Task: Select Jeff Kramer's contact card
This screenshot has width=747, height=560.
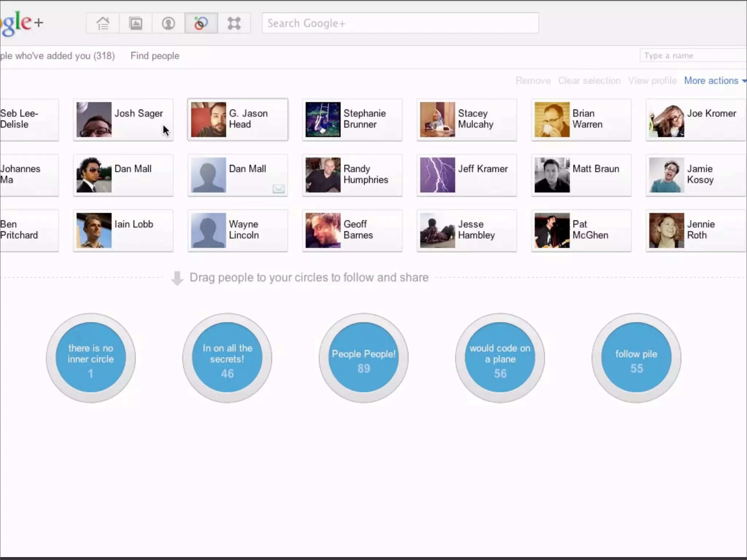Action: click(x=467, y=175)
